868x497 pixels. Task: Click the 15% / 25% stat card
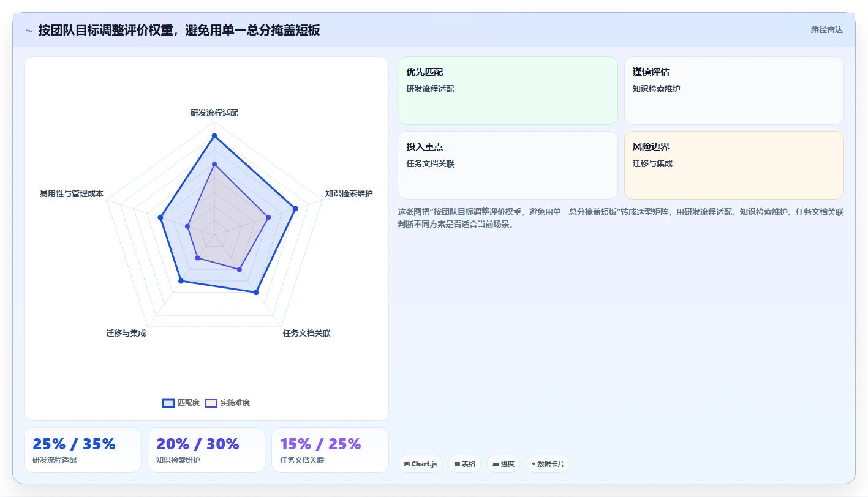(x=330, y=450)
